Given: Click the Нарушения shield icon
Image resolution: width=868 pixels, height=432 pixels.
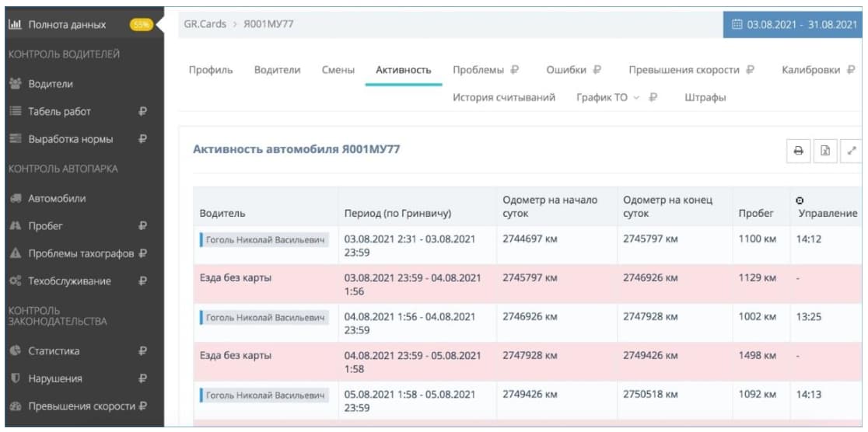Looking at the screenshot, I should click(x=15, y=378).
